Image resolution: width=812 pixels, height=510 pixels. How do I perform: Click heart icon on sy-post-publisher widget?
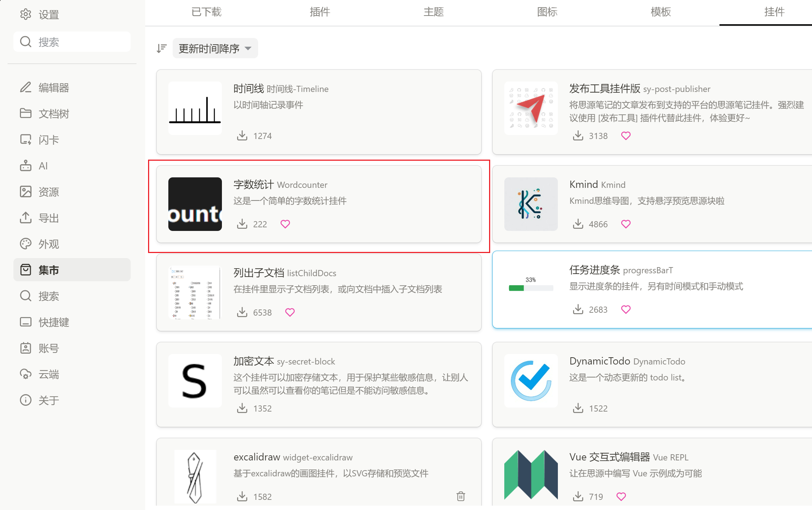[x=626, y=136]
